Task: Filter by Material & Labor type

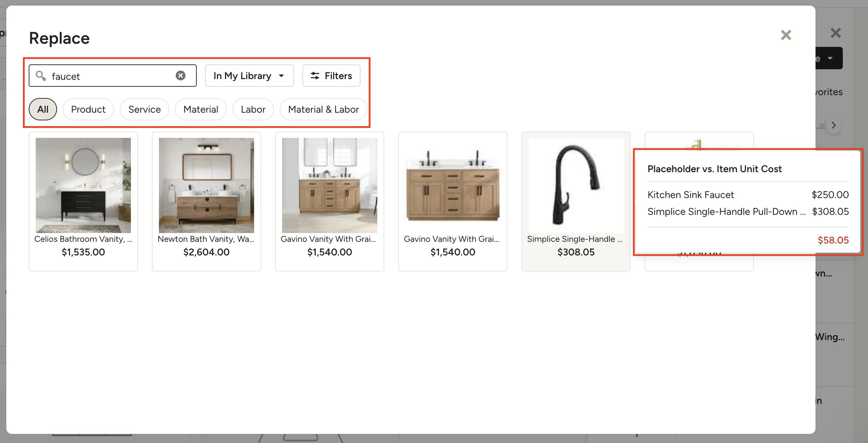Action: tap(323, 109)
